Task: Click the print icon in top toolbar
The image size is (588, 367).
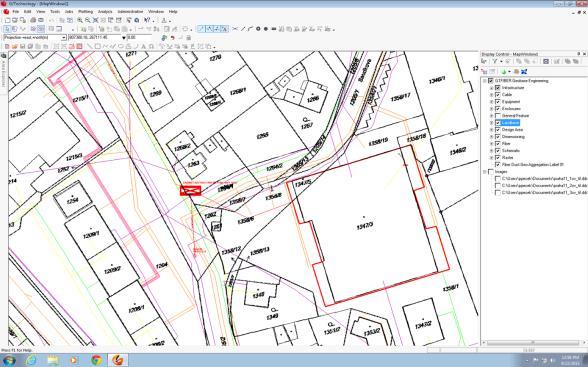Action: (33, 20)
